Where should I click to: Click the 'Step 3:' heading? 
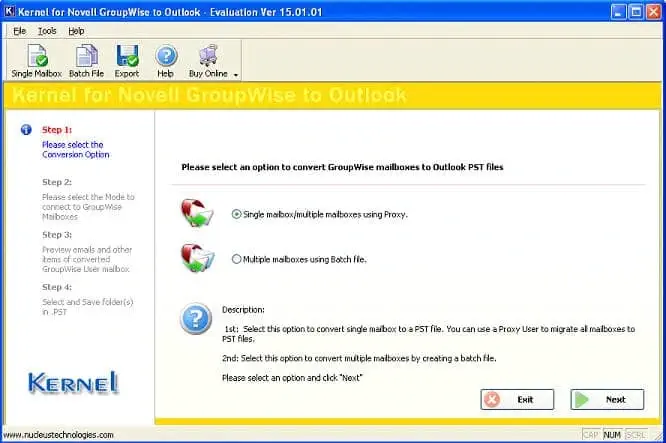pyautogui.click(x=57, y=235)
